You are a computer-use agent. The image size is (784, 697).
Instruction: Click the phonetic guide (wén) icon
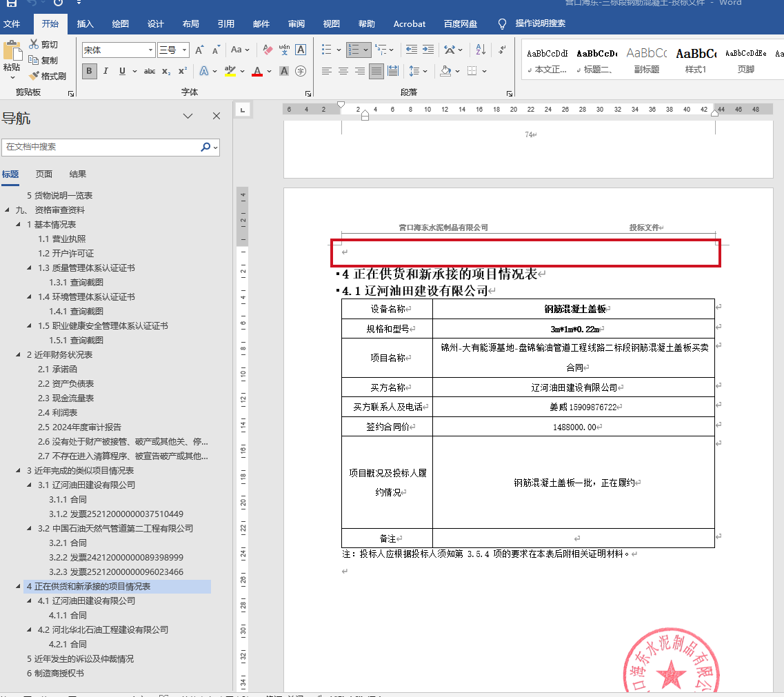coord(284,50)
